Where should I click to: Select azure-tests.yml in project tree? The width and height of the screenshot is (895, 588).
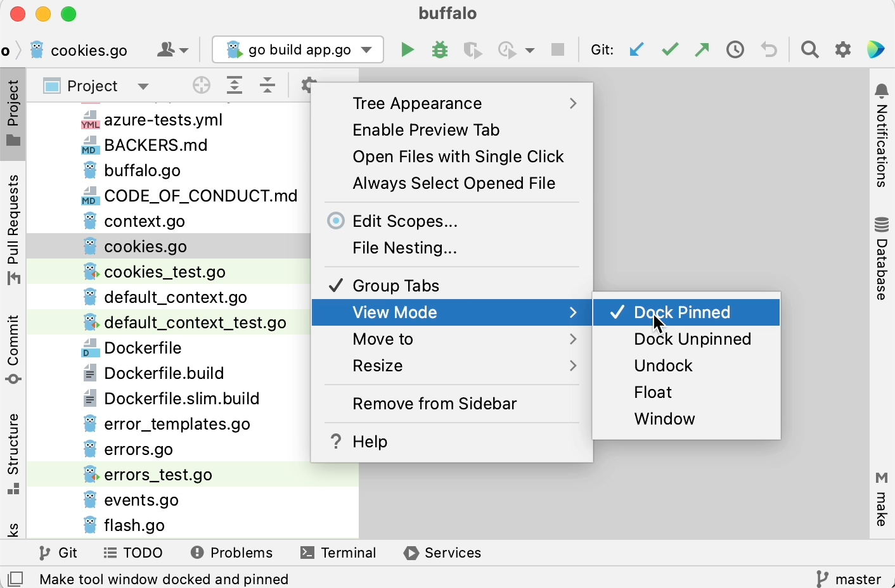coord(164,120)
